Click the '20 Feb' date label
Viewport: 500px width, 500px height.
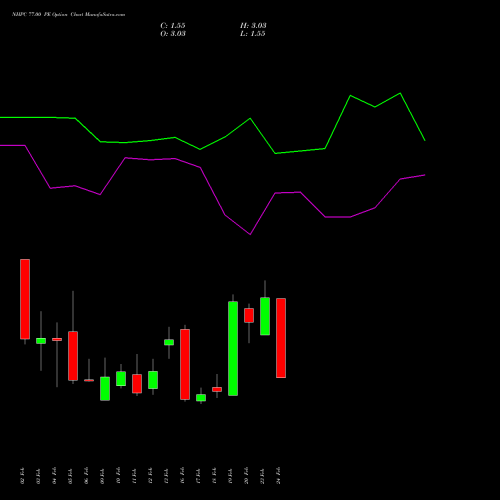click(246, 476)
